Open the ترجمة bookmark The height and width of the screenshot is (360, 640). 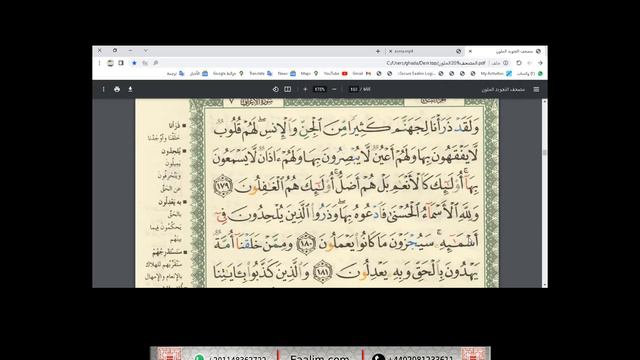176,73
